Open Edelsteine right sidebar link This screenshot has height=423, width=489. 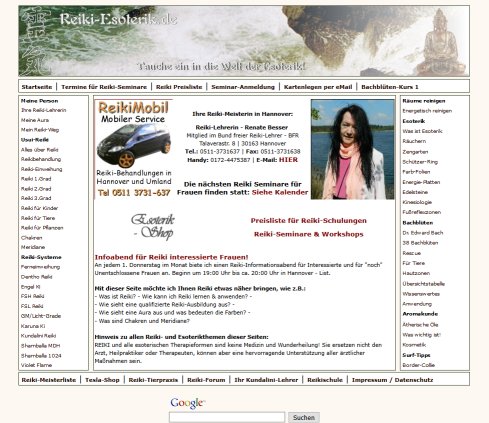click(415, 192)
